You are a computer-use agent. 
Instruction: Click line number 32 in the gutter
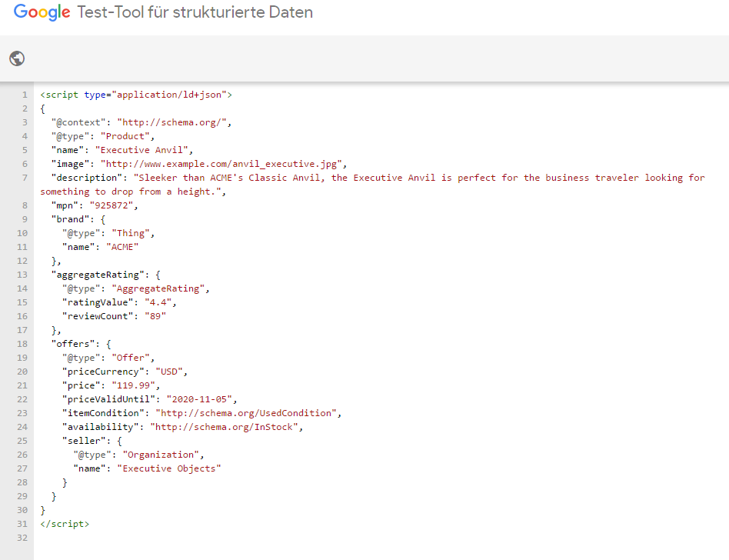point(22,538)
